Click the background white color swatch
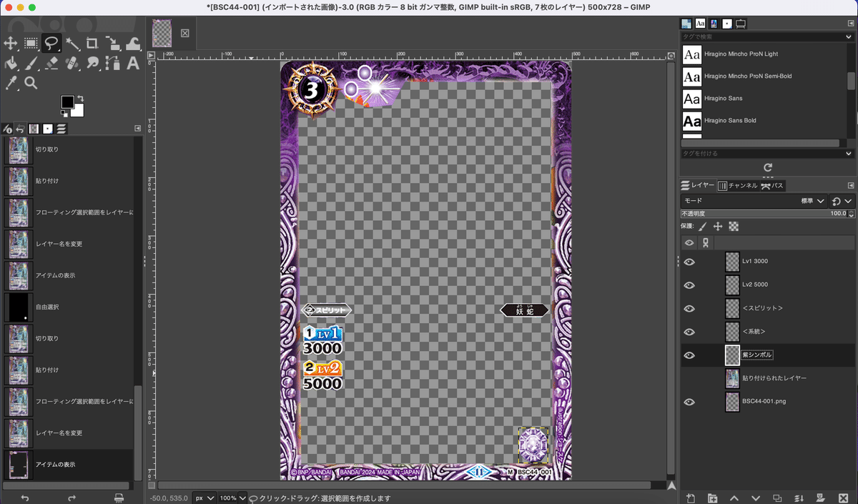 pyautogui.click(x=77, y=111)
